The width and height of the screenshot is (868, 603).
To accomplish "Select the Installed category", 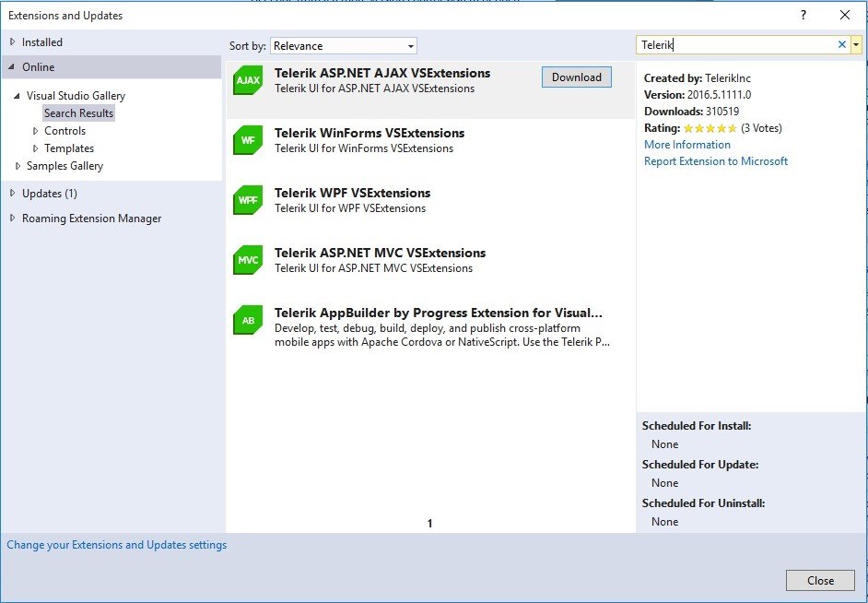I will tap(42, 42).
